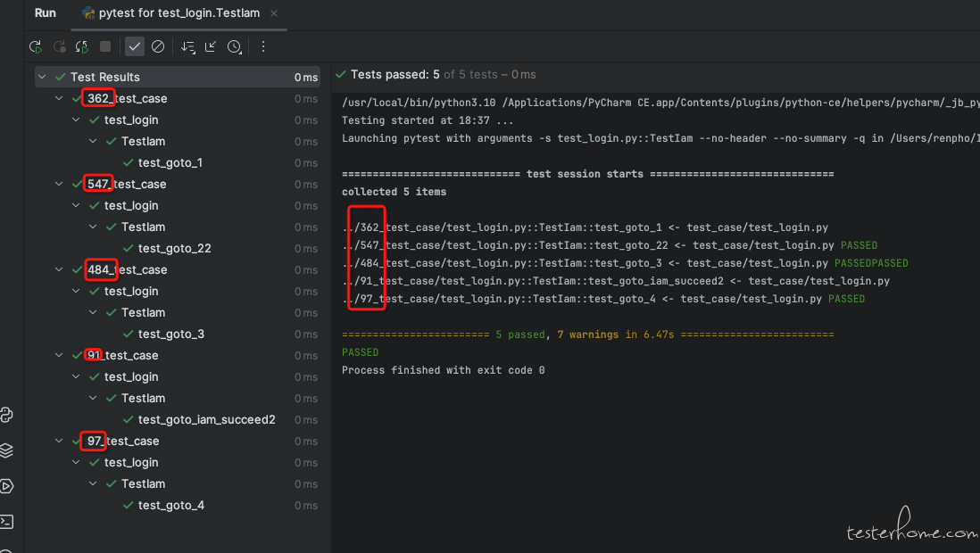980x553 pixels.
Task: Click the import tests arrow icon
Action: (x=211, y=47)
